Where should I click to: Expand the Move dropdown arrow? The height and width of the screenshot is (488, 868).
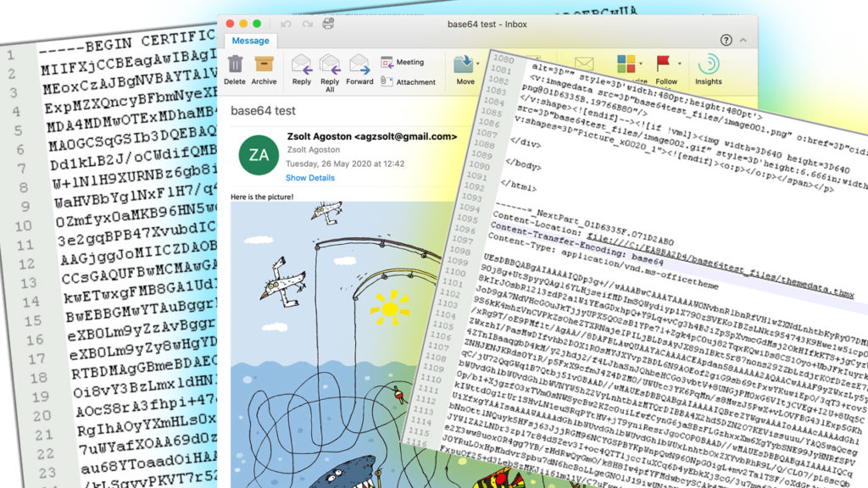tap(480, 64)
